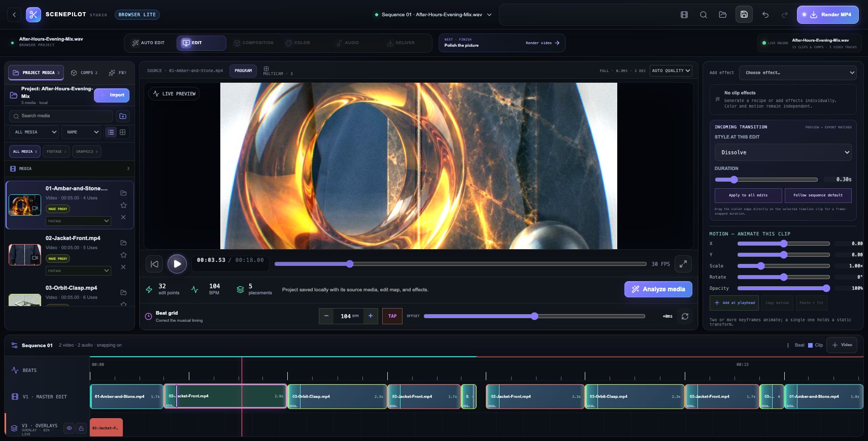Screen dimensions: 868x441
Task: Open the Auto Edit workflow tab
Action: 149,43
